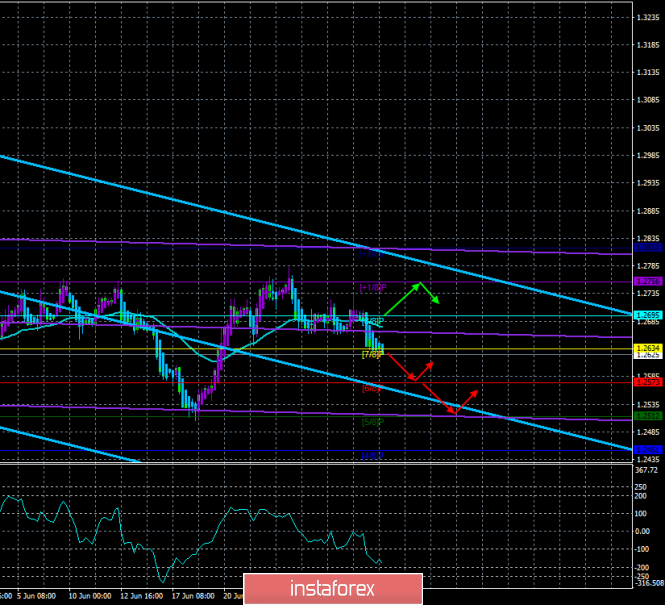Viewport: 665px width, 605px height.
Task: Select the green 1.2512 price tag
Action: [x=648, y=416]
